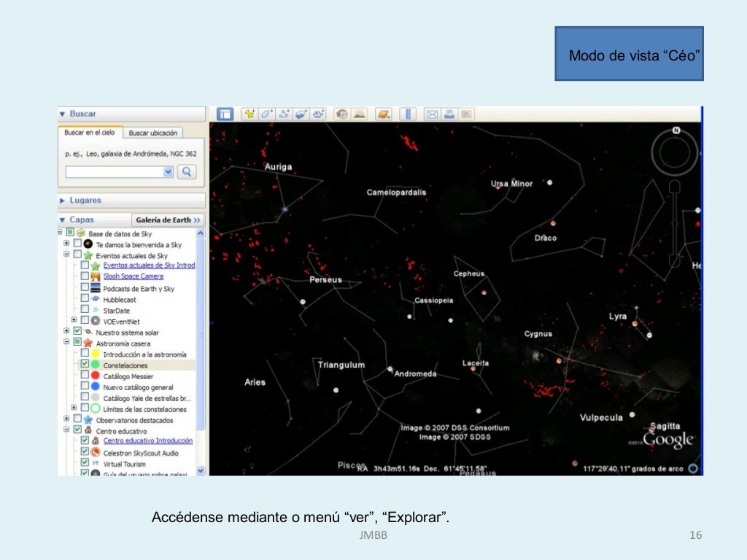747x560 pixels.
Task: Switch to Buscar en el cielo tab
Action: coord(90,133)
